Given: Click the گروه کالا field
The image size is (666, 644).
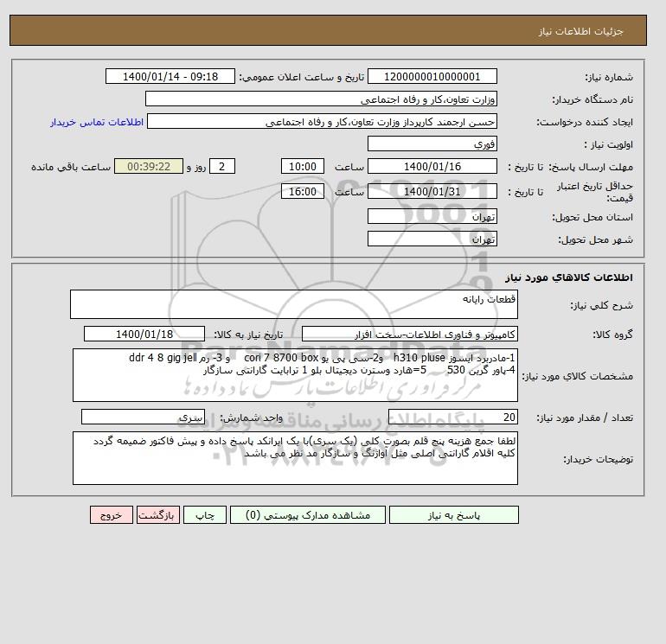Looking at the screenshot, I should coord(409,334).
